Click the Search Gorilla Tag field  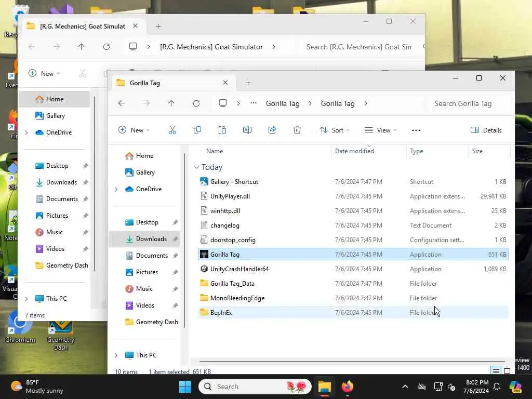click(470, 103)
